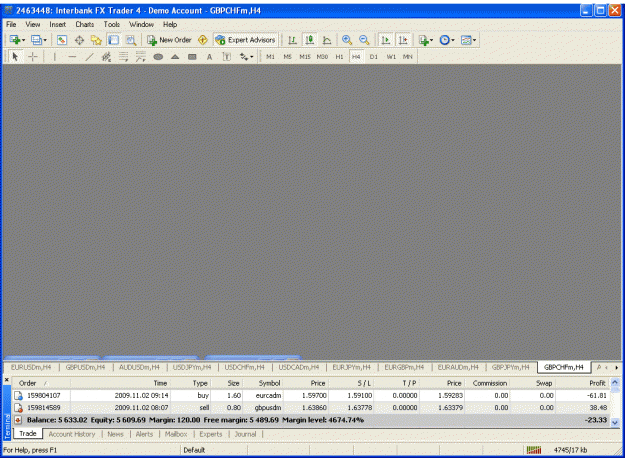Toggle the Chart Shift icon
The width and height of the screenshot is (625, 458).
pos(403,40)
